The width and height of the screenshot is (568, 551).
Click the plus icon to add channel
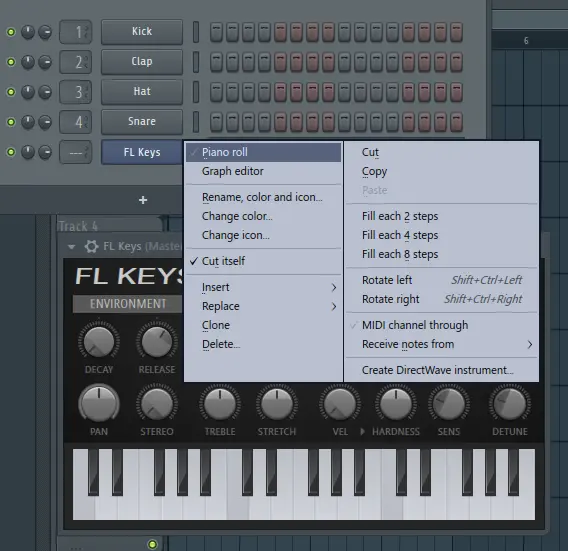143,200
